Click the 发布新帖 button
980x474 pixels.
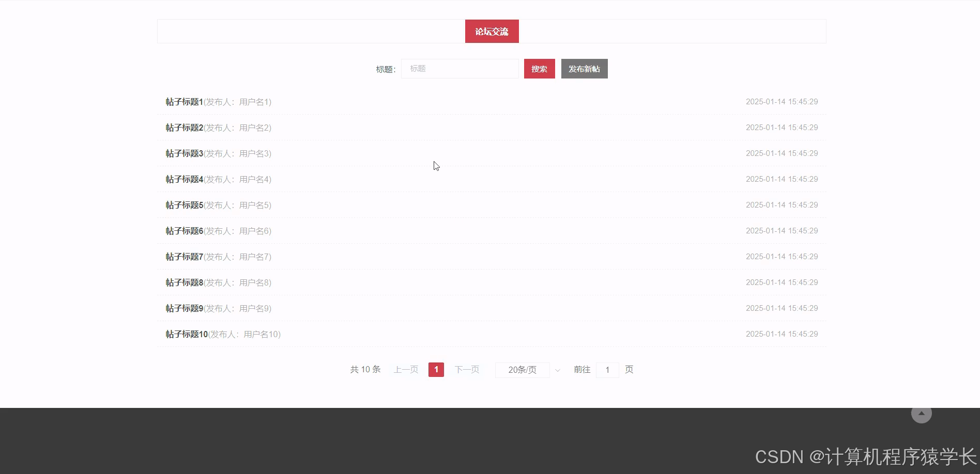point(584,68)
